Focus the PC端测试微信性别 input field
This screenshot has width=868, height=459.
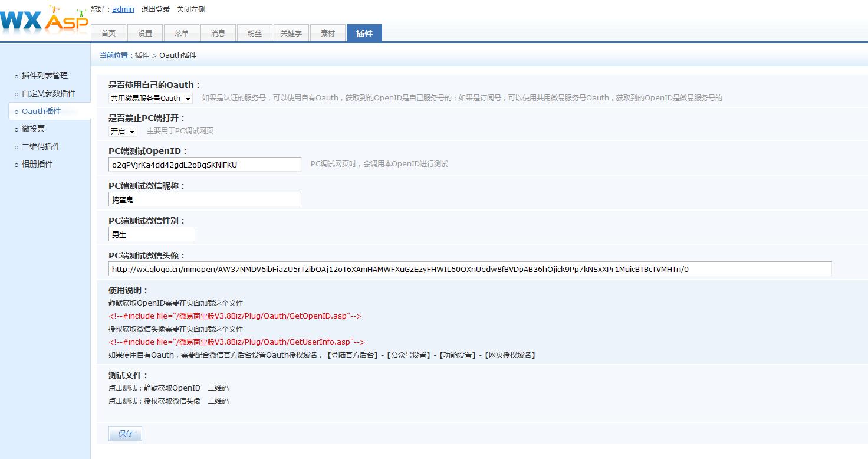(x=152, y=234)
